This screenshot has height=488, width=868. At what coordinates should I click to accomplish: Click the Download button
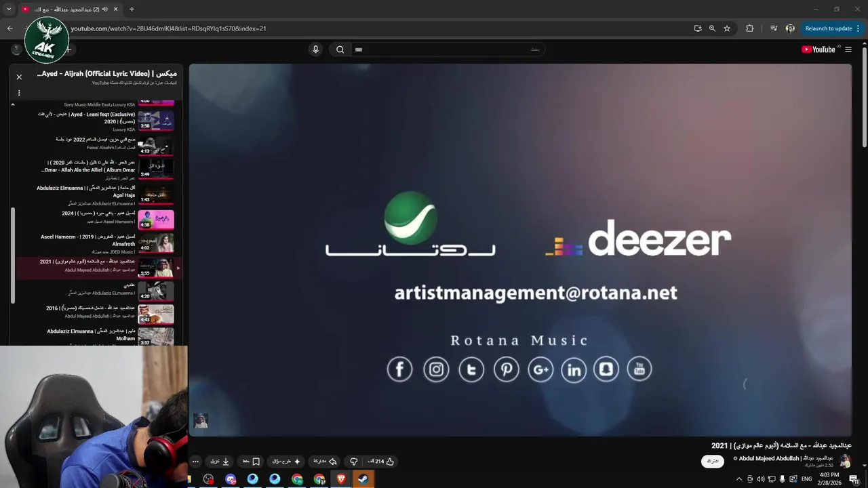coord(220,462)
